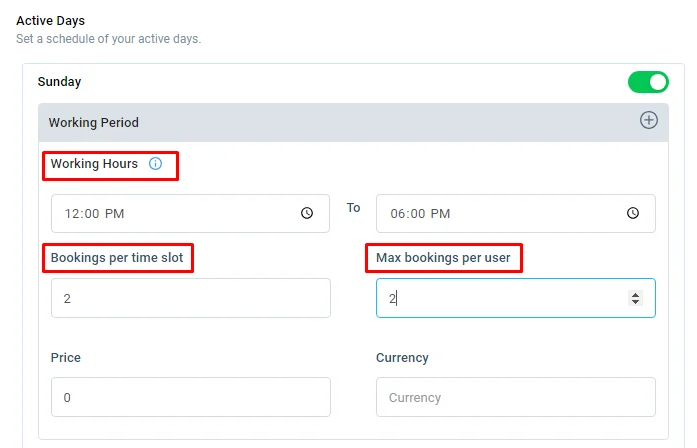Select the Currency label above field

pyautogui.click(x=402, y=358)
